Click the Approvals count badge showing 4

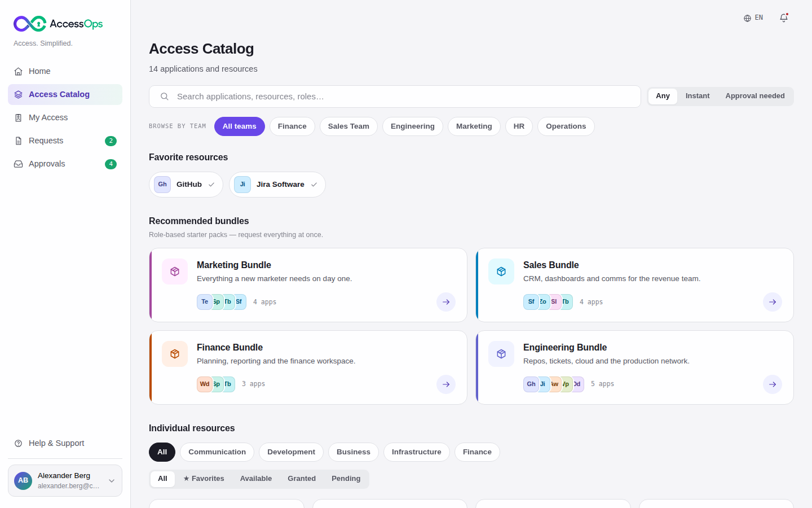click(111, 164)
